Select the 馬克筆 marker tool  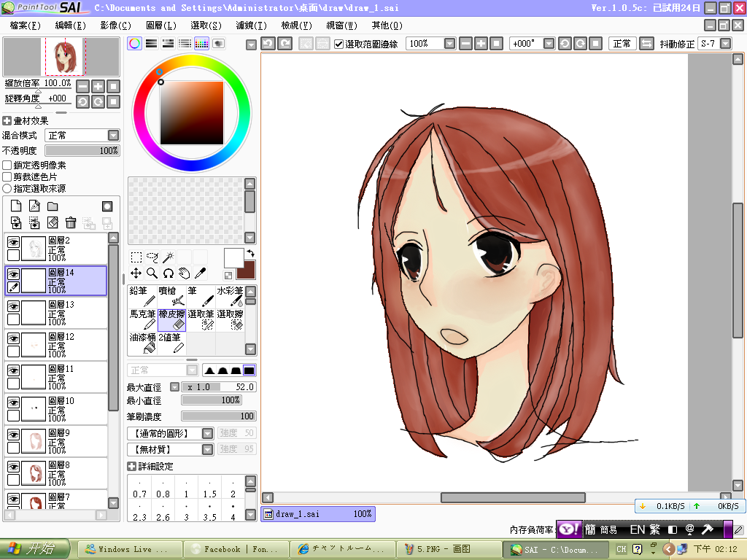(142, 319)
